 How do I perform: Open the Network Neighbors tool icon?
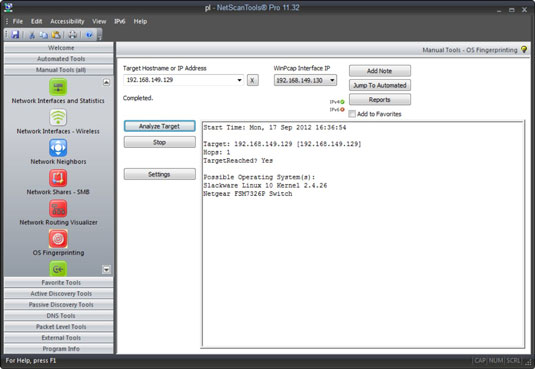click(58, 147)
